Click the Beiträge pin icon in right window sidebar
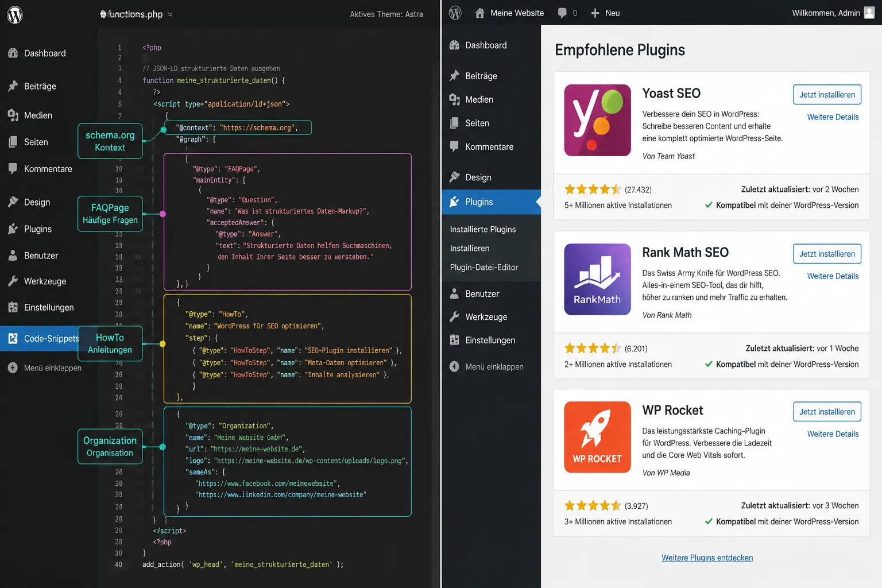This screenshot has height=588, width=882. pos(454,75)
